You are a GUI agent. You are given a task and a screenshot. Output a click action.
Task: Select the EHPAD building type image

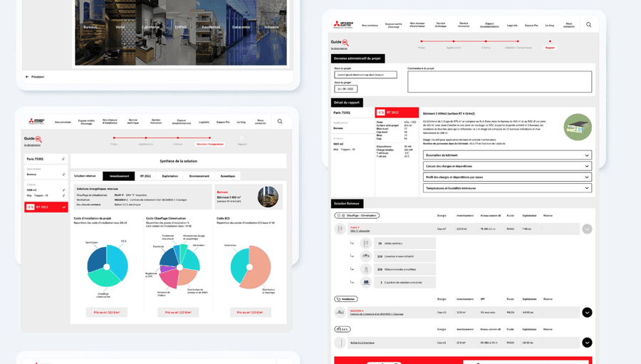[x=181, y=32]
